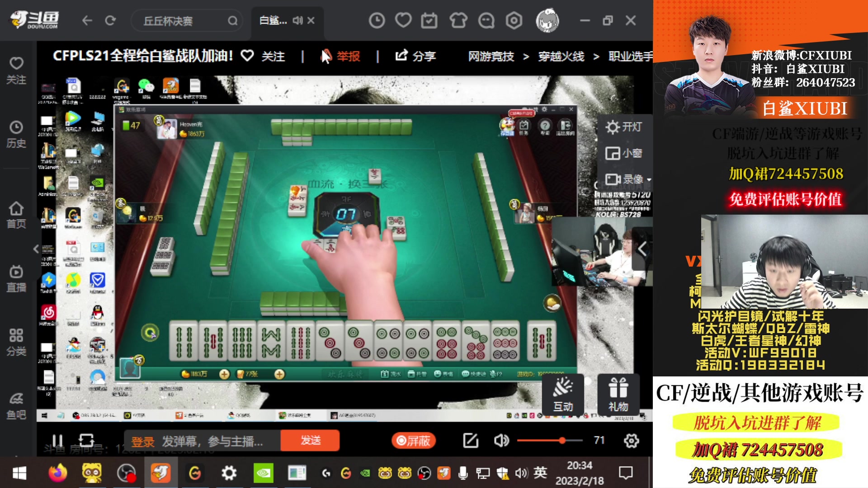This screenshot has height=488, width=868.
Task: Open the 礼物 gift button
Action: click(x=618, y=394)
